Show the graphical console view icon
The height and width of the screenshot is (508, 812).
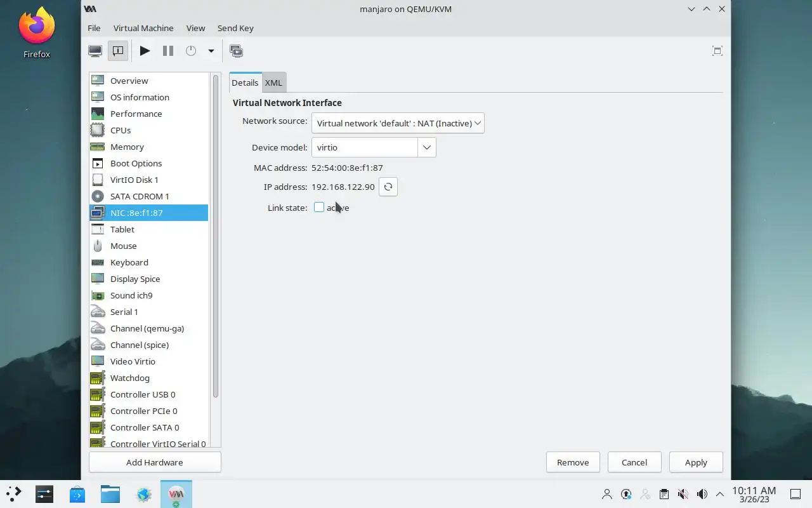[95, 51]
